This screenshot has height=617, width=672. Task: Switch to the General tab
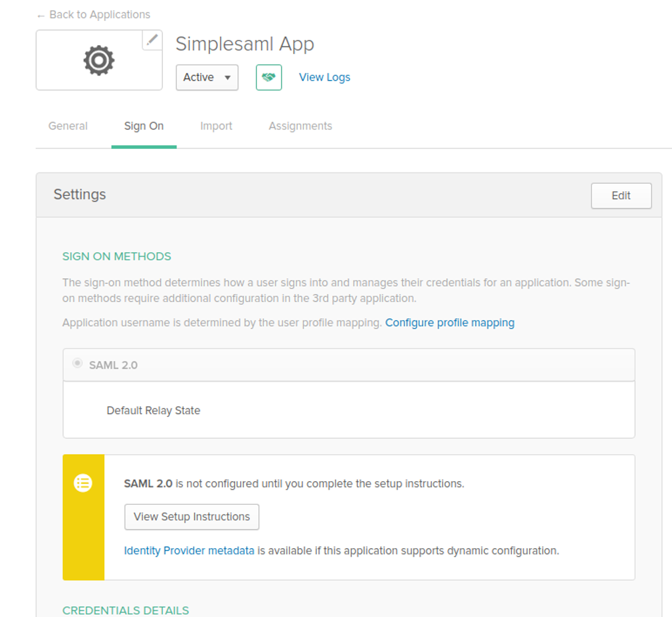(x=68, y=125)
